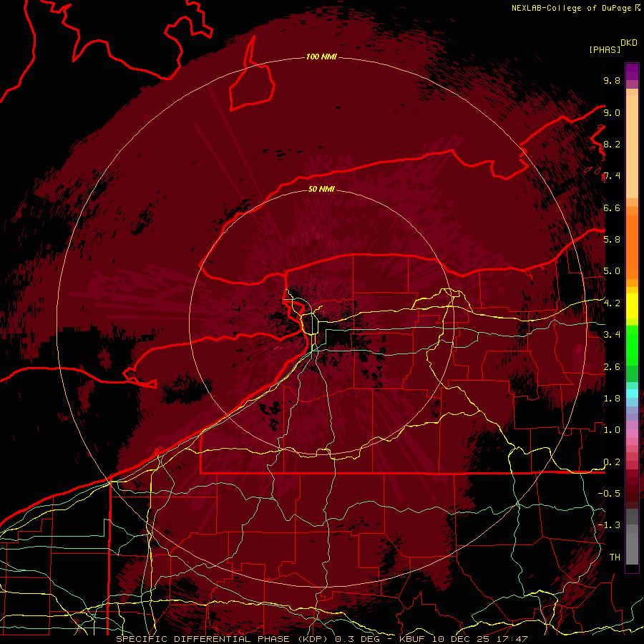Click the 5.0 value on color scale

pos(612,271)
